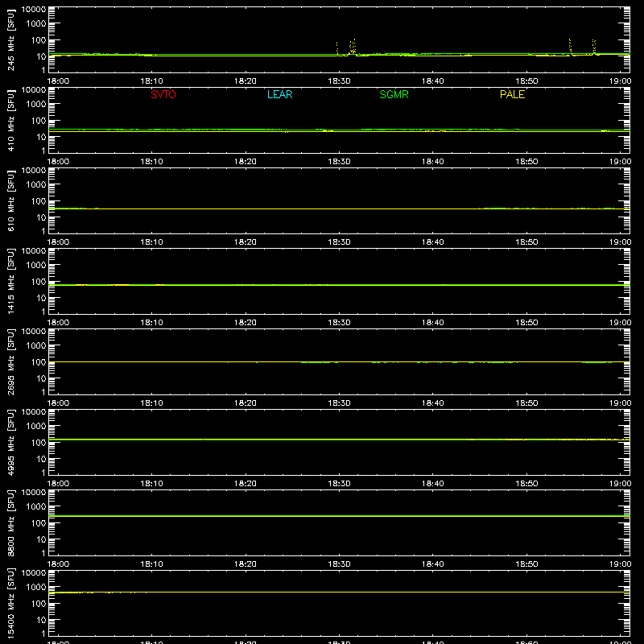The height and width of the screenshot is (644, 644).
Task: Click the 1000 tick label on 8800 MHz axis
Action: pos(36,507)
